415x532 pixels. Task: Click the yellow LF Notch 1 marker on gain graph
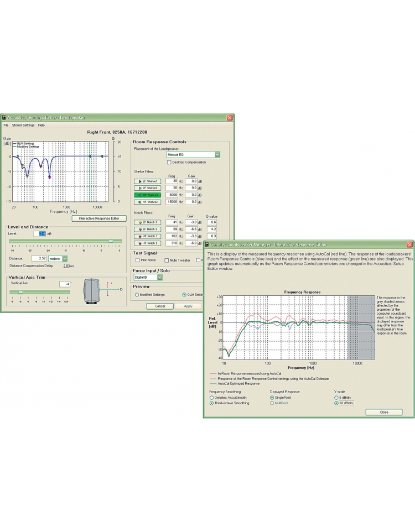tap(23, 165)
